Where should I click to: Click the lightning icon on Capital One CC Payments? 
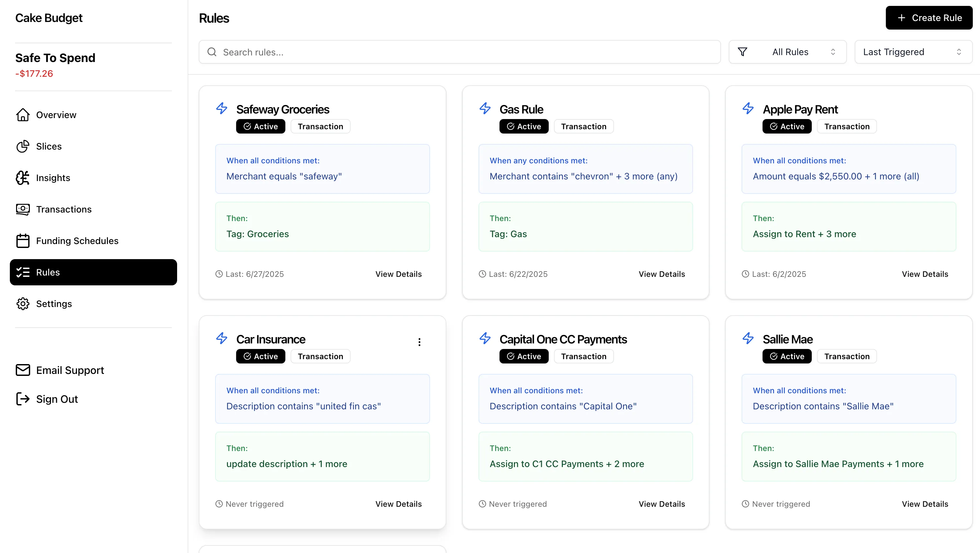485,338
